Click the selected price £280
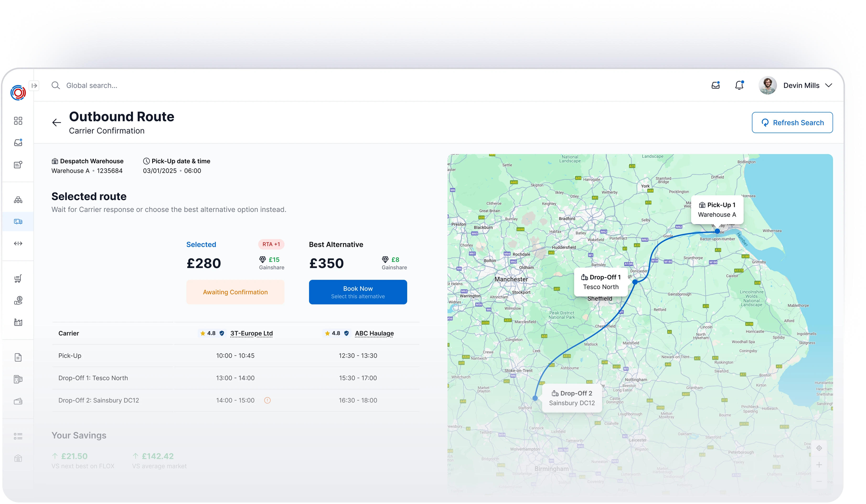The height and width of the screenshot is (504, 866). (x=203, y=263)
